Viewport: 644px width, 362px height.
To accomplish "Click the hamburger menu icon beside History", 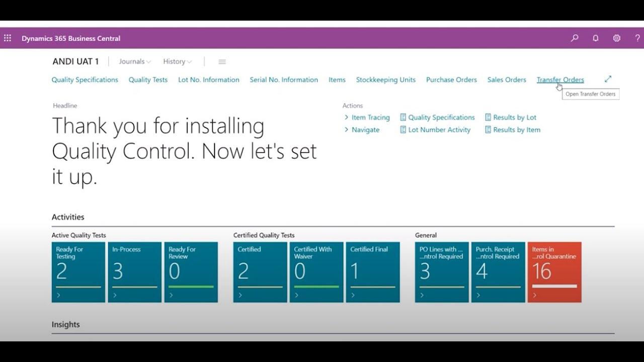I will tap(222, 62).
